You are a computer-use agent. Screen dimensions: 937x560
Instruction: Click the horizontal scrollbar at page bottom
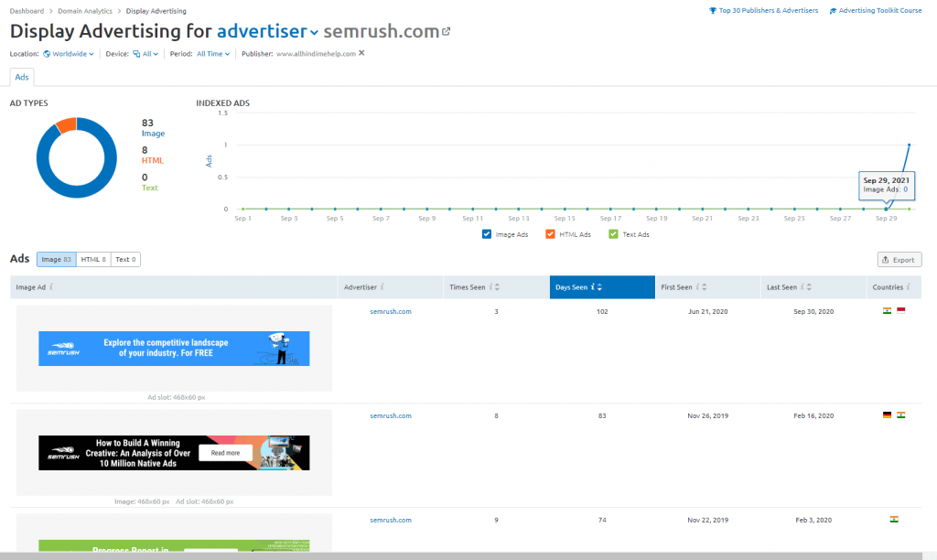pos(461,555)
